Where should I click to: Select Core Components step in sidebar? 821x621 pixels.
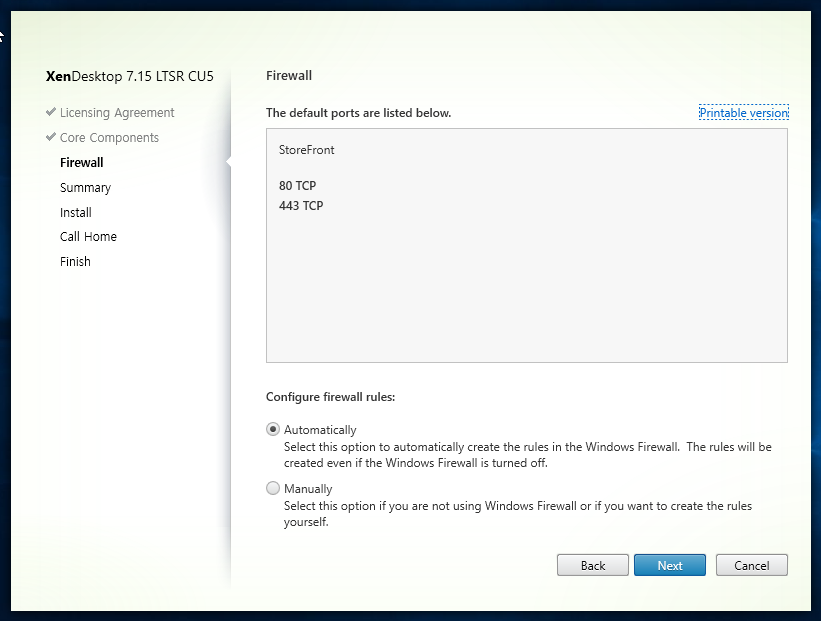[109, 137]
